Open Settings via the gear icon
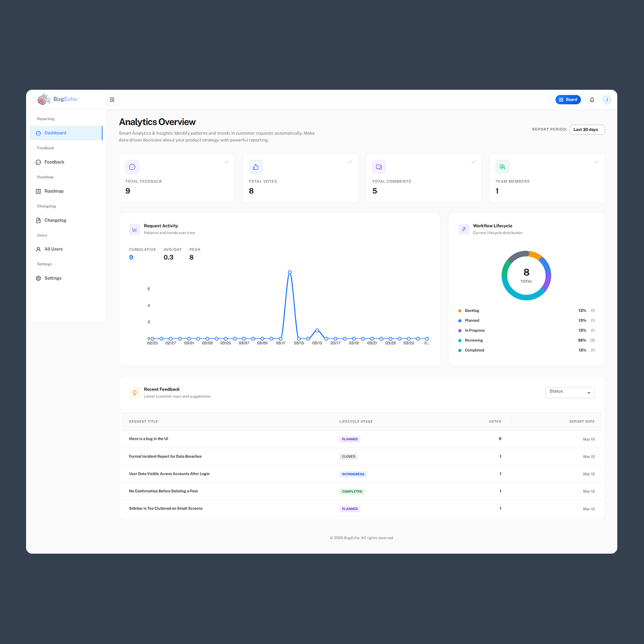Viewport: 644px width, 644px height. pyautogui.click(x=38, y=278)
